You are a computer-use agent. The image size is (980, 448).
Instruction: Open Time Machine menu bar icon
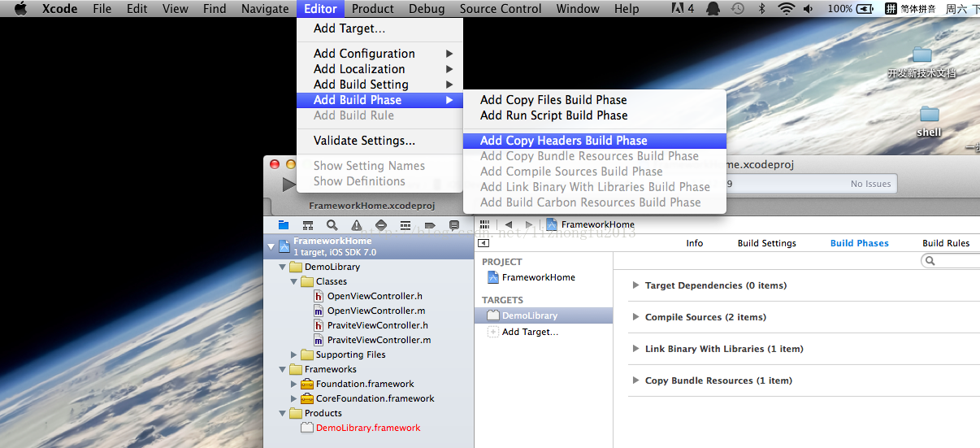737,9
